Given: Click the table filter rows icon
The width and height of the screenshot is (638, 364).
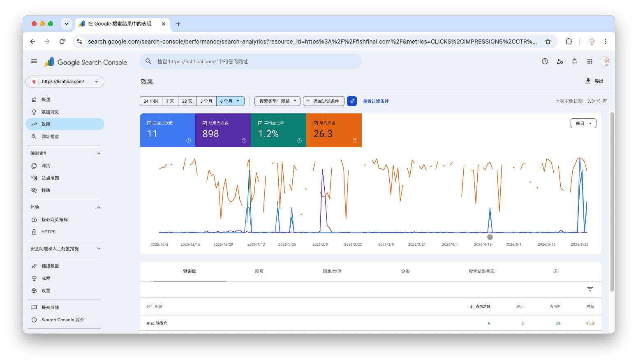Looking at the screenshot, I should tap(590, 289).
